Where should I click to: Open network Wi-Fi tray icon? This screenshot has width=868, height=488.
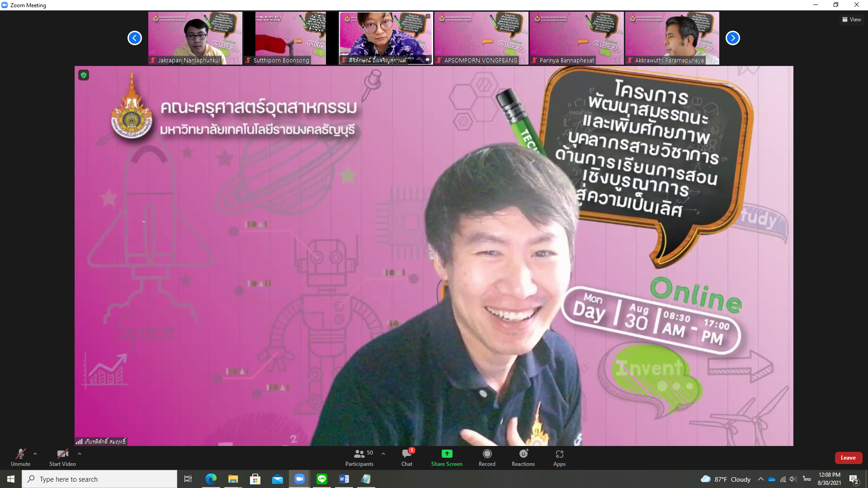click(783, 479)
